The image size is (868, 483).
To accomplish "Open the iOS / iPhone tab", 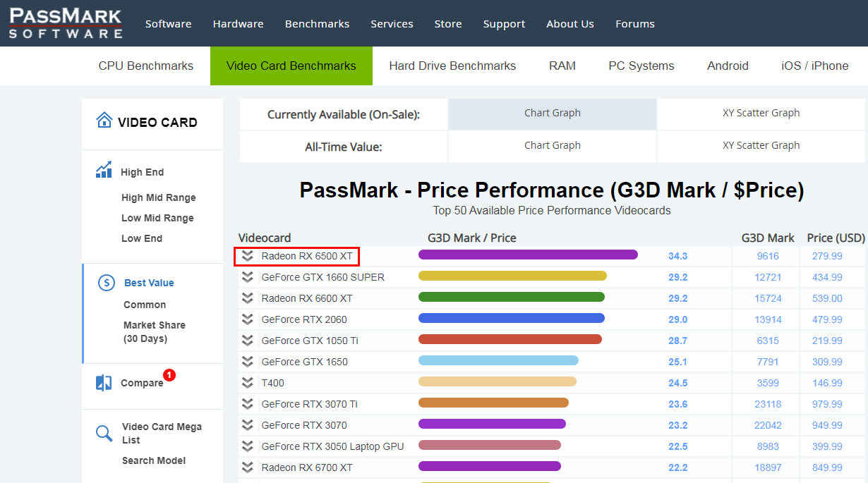I will 815,66.
